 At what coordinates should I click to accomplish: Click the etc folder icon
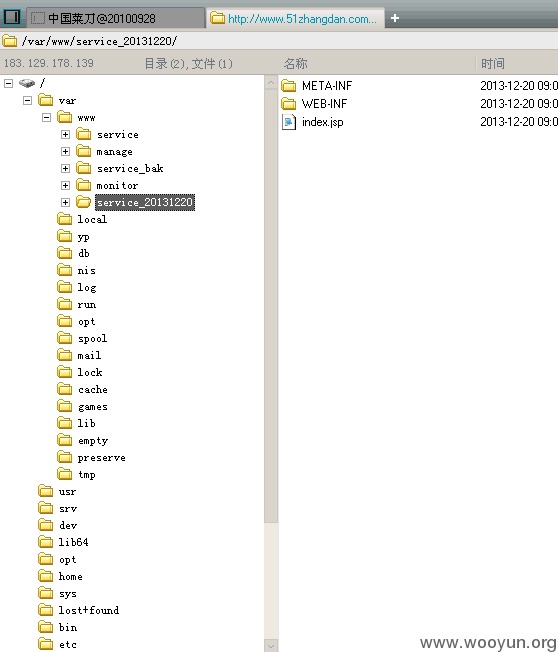[x=46, y=644]
